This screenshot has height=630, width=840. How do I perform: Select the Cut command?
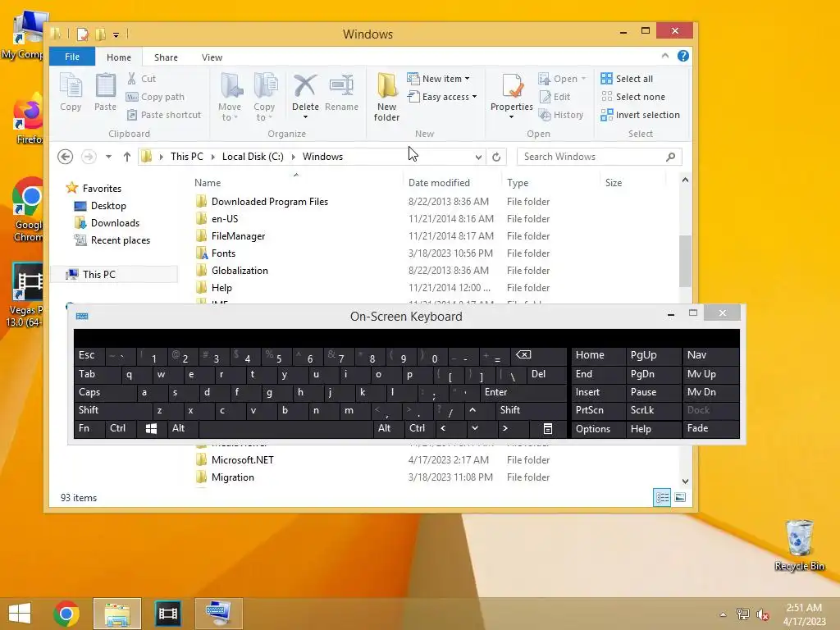click(141, 79)
